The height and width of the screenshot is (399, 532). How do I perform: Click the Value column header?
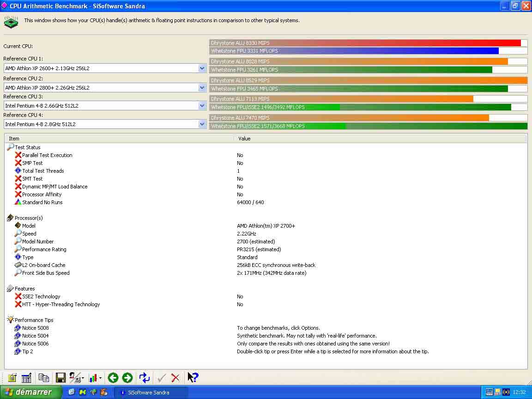pyautogui.click(x=244, y=139)
